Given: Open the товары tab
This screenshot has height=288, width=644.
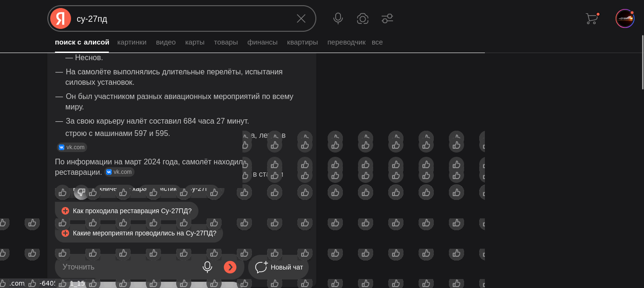Looking at the screenshot, I should click(x=226, y=42).
